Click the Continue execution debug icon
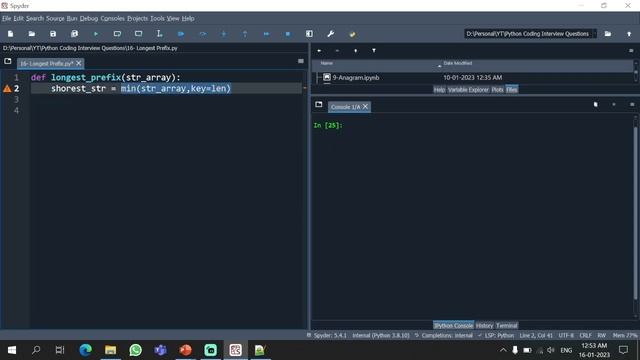 pyautogui.click(x=267, y=34)
